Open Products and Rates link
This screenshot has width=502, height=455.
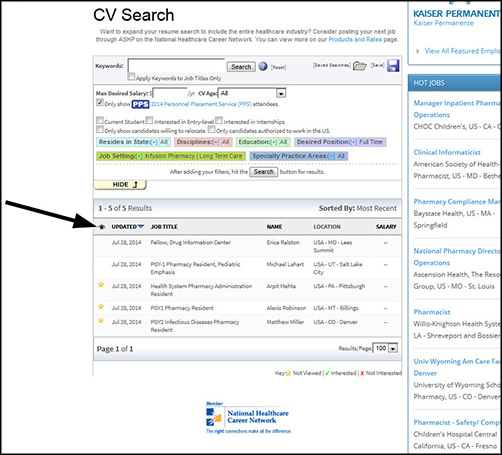point(355,39)
